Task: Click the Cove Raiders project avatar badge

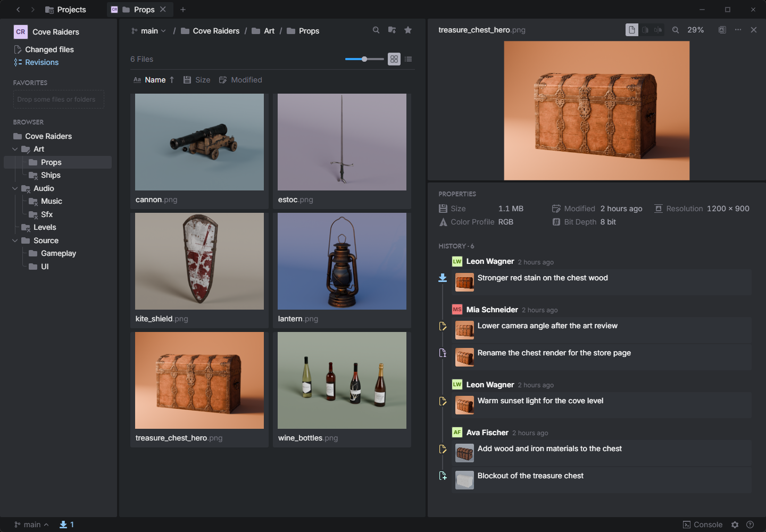Action: (x=21, y=32)
